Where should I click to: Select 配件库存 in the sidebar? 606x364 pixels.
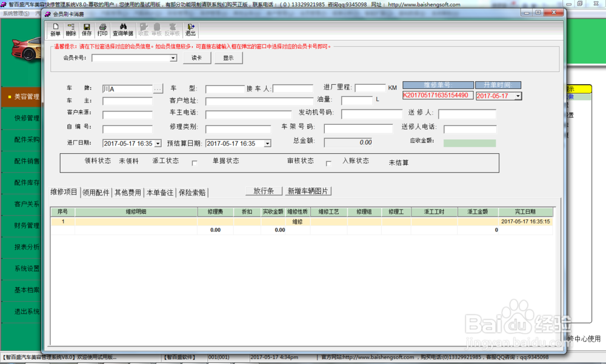coord(22,182)
